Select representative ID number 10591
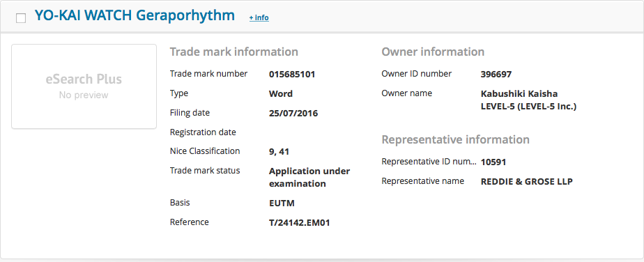The width and height of the screenshot is (644, 262). (493, 162)
